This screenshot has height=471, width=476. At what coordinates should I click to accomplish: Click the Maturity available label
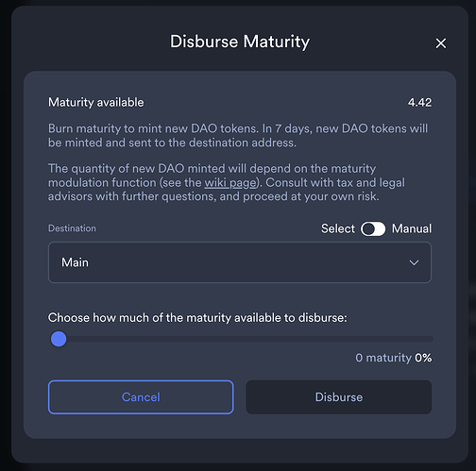coord(96,102)
